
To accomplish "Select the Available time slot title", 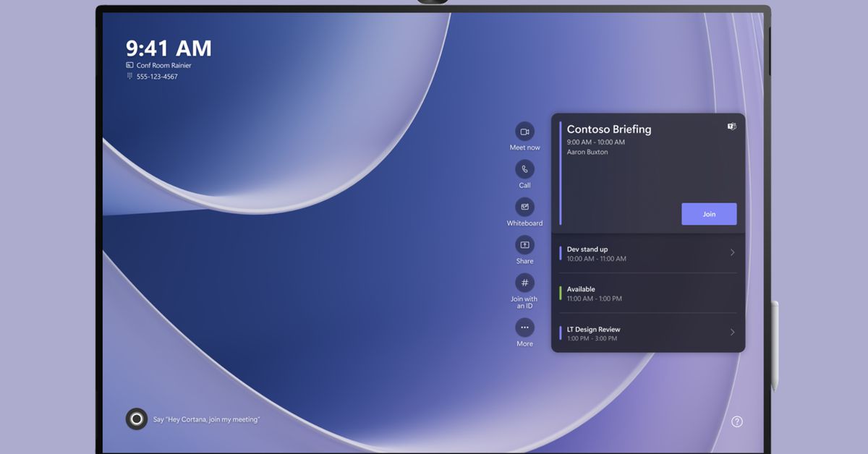I will [581, 289].
